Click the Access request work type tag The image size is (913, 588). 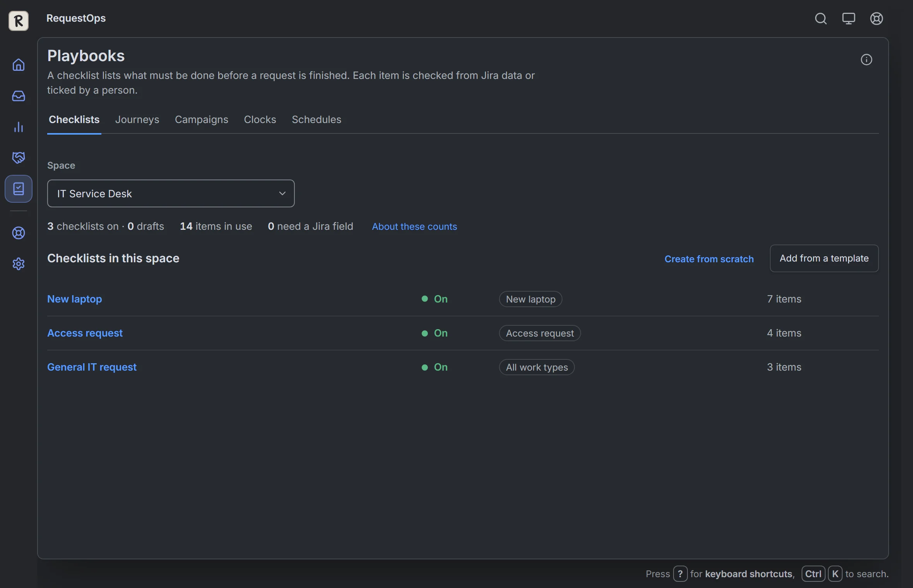coord(540,333)
